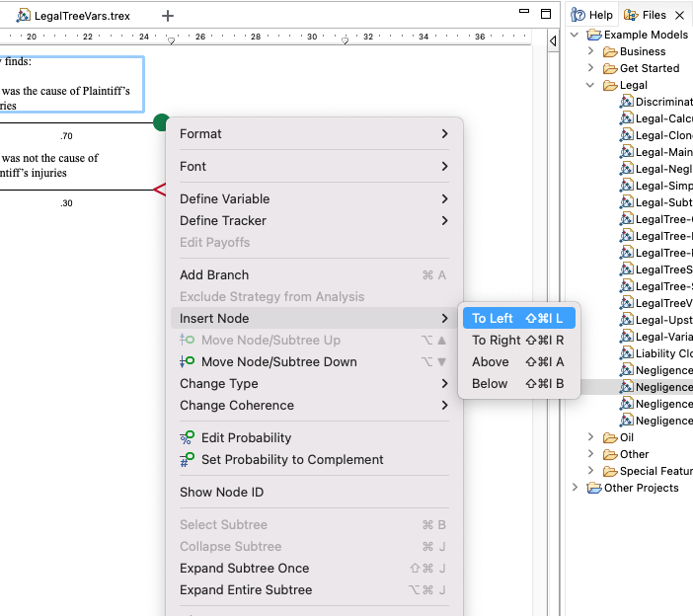Choose Show Node ID

coord(314,492)
